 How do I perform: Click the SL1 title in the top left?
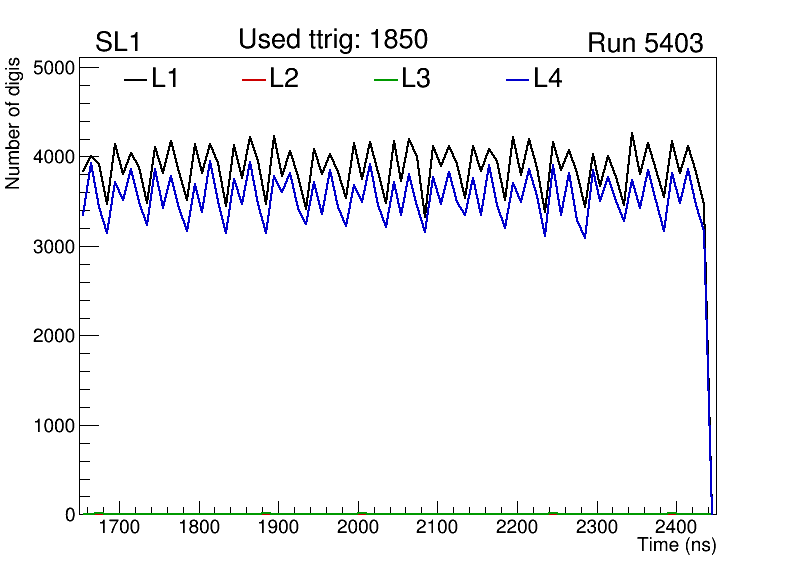117,43
